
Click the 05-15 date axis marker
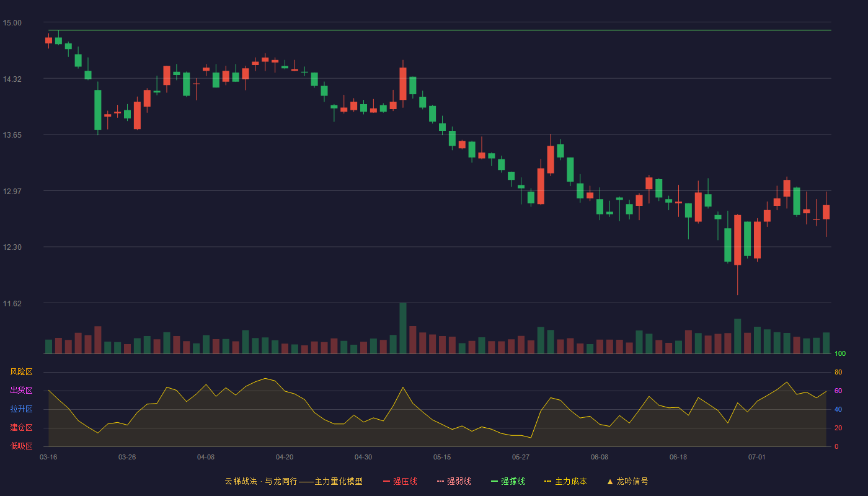(x=442, y=457)
